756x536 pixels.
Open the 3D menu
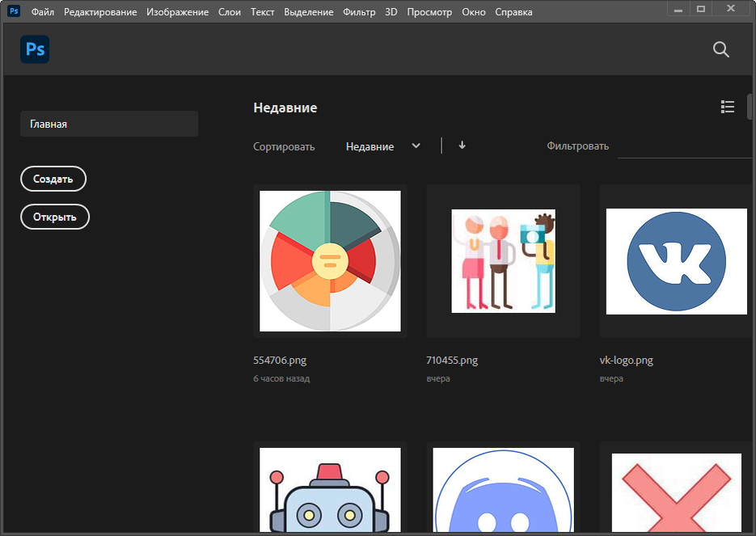391,12
